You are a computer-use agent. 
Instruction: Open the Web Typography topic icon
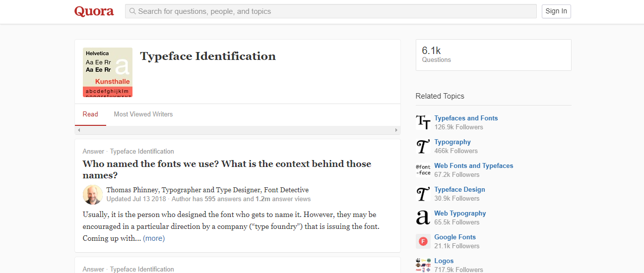[x=423, y=217]
